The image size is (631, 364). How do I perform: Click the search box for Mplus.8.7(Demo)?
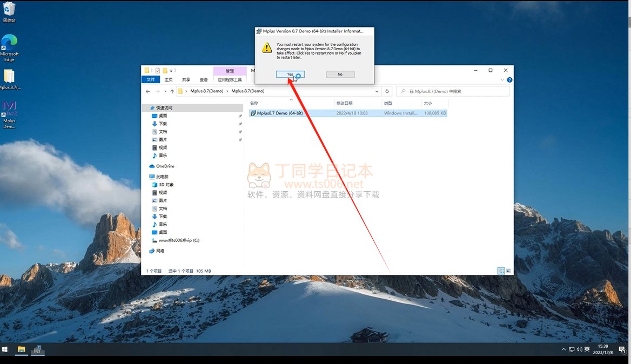452,91
